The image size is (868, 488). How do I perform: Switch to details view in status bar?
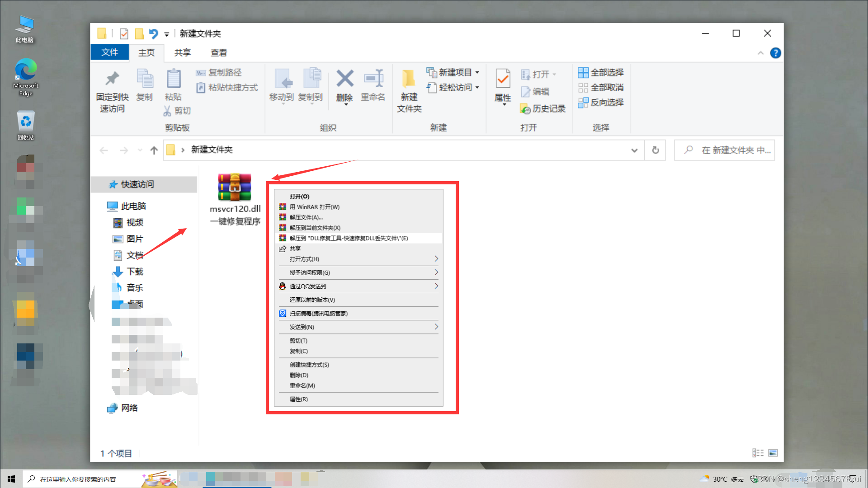[758, 453]
